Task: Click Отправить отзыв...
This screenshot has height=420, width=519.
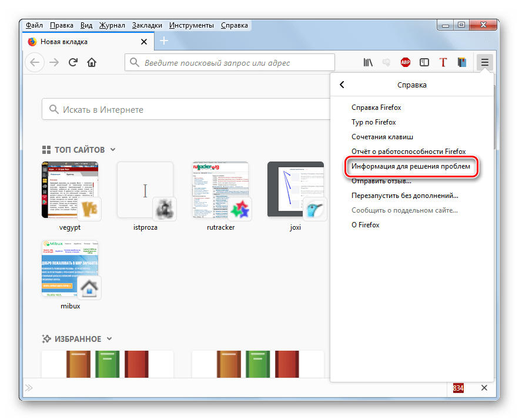Action: point(412,180)
